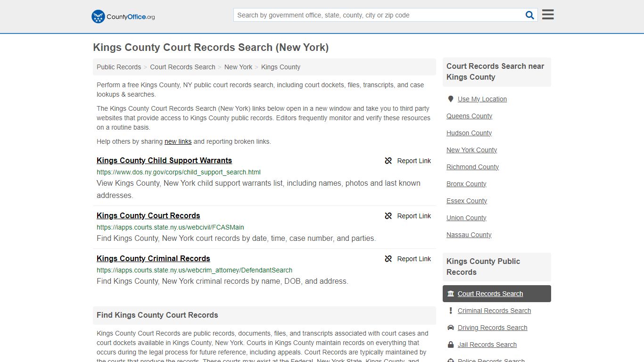Image resolution: width=644 pixels, height=362 pixels.
Task: Go to Court Records Search breadcrumb
Action: point(182,67)
